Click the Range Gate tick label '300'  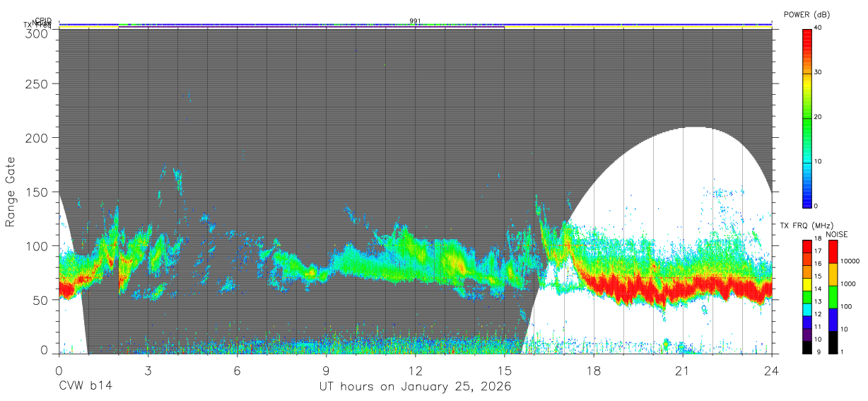coord(37,33)
